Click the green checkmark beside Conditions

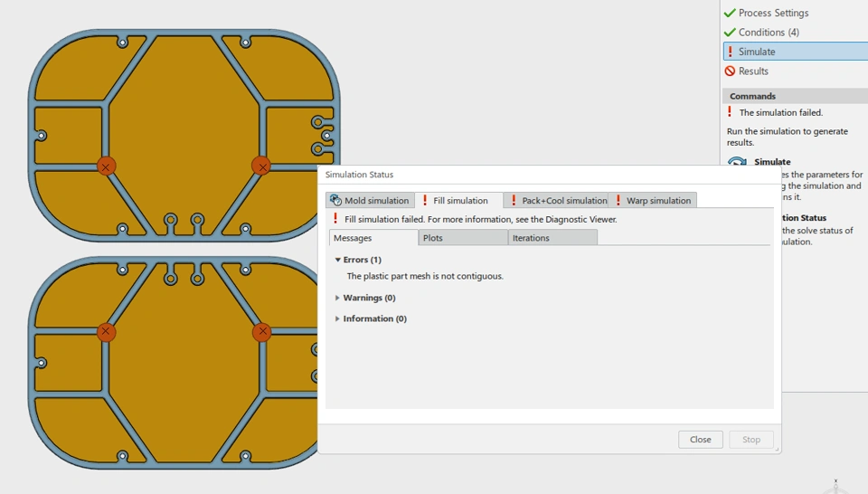coord(730,33)
